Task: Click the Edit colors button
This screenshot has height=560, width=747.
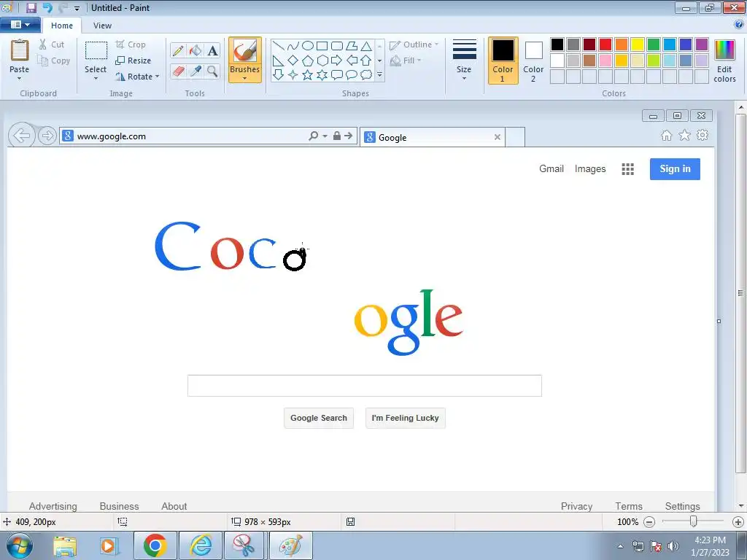Action: [724, 61]
